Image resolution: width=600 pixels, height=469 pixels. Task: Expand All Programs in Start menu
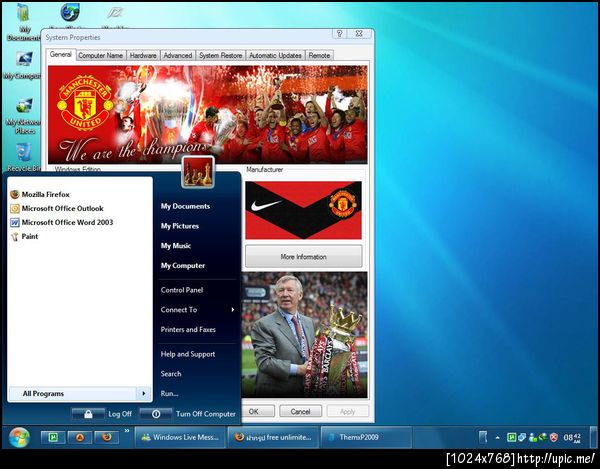(80, 394)
